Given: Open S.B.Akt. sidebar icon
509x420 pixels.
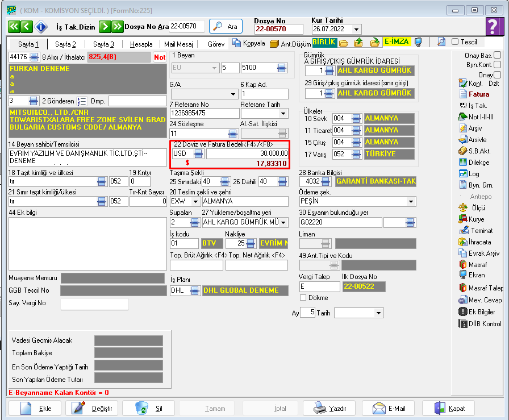Looking at the screenshot, I should coord(463,151).
